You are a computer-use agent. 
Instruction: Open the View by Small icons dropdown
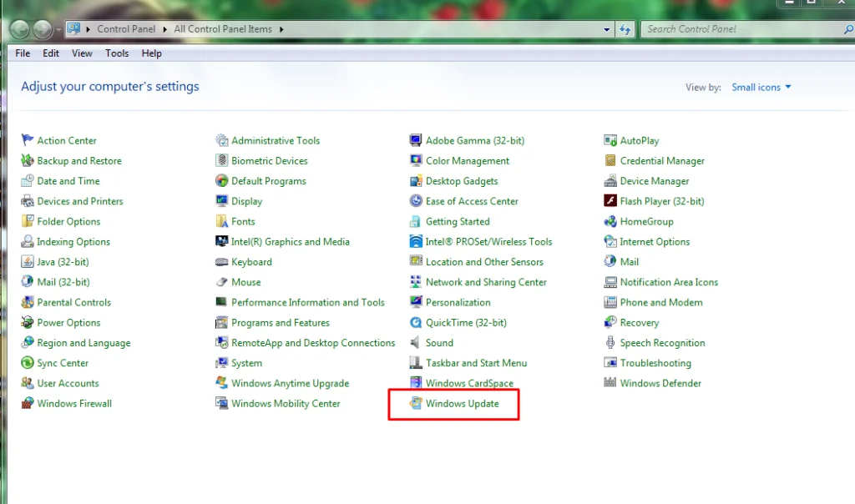tap(761, 87)
